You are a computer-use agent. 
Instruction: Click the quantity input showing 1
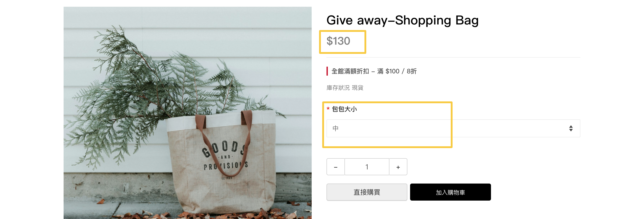coord(367,167)
